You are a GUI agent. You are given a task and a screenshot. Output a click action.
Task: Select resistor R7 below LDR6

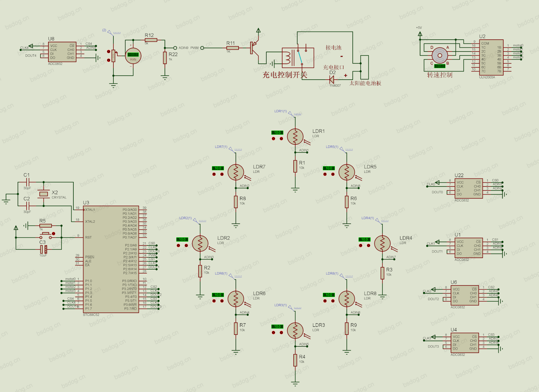[x=236, y=329]
